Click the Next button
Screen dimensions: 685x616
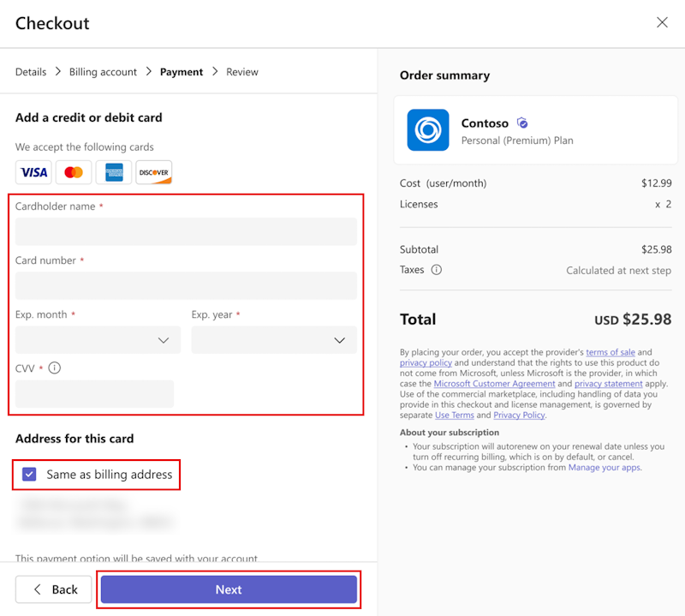[229, 589]
